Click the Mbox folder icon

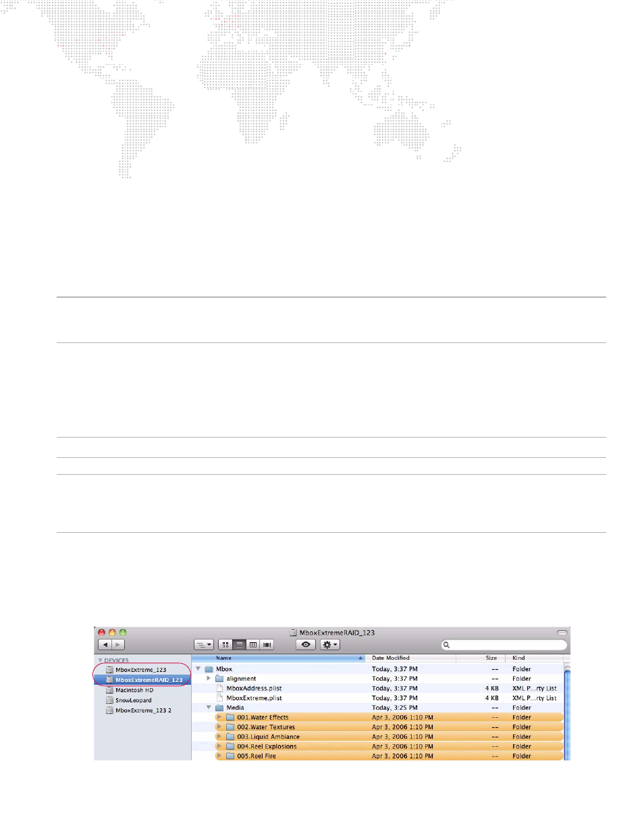coord(209,669)
